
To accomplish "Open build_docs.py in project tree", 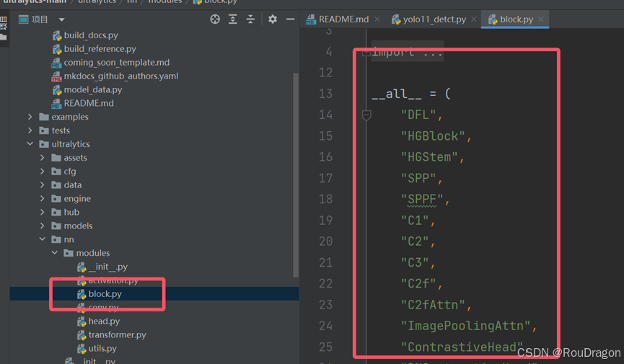I will pos(91,35).
